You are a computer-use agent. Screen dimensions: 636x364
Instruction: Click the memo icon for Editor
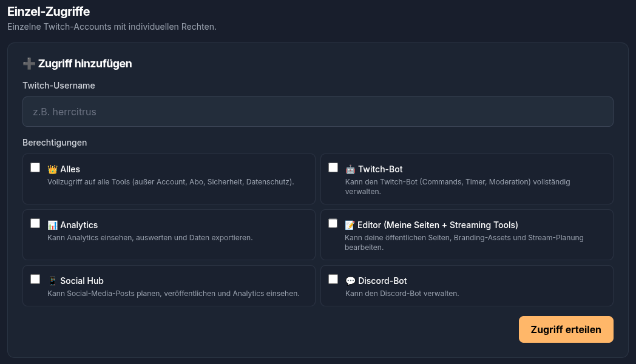tap(350, 224)
